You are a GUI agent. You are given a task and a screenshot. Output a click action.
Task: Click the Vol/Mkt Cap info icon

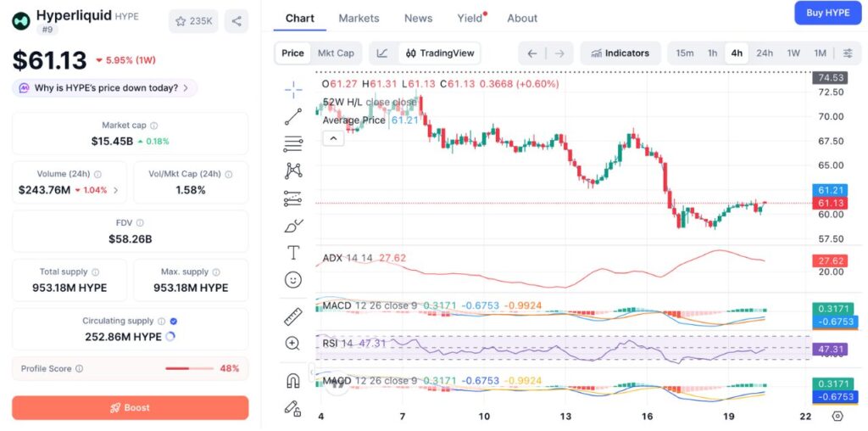coord(229,174)
